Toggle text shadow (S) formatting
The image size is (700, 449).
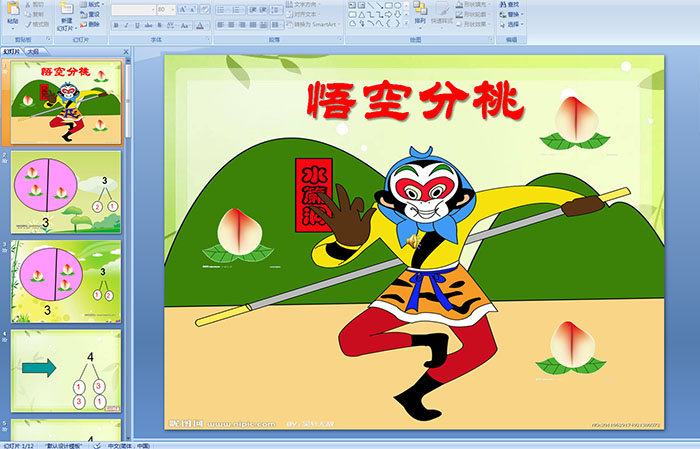160,25
